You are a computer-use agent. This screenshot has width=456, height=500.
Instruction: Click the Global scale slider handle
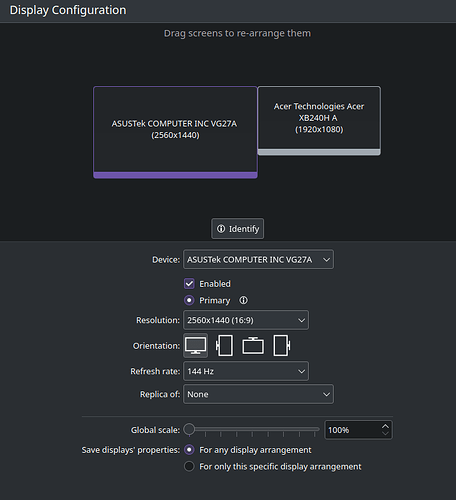[189, 429]
